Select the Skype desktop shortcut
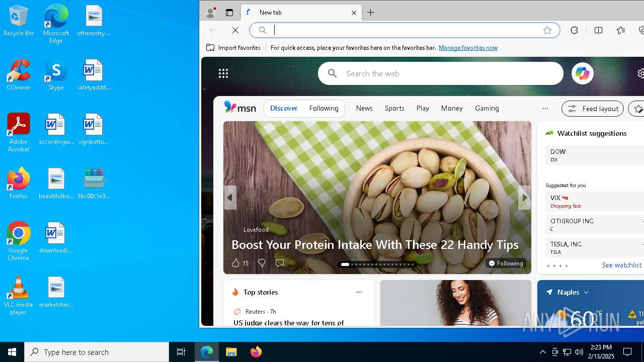 [x=56, y=75]
